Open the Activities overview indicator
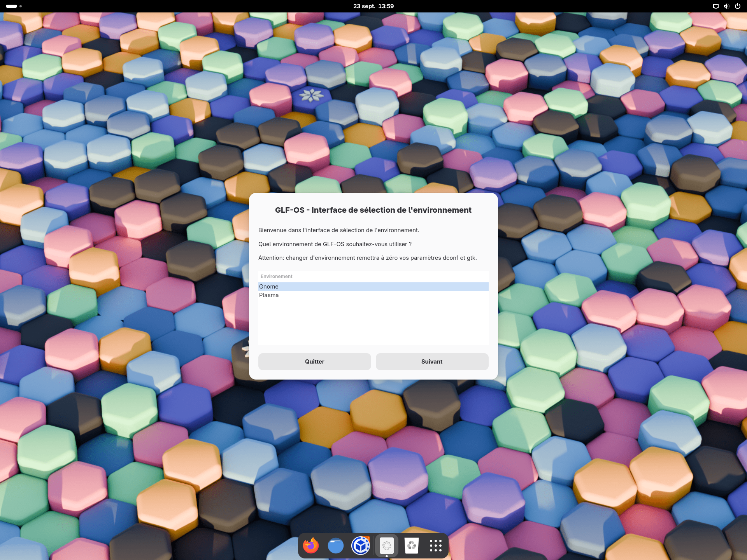 pos(14,6)
